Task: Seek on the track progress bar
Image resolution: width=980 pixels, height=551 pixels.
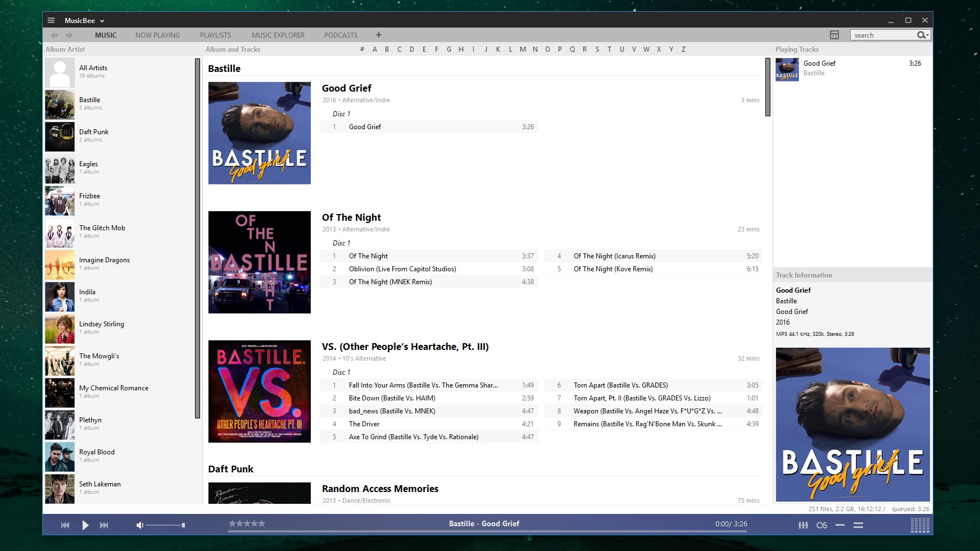Action: (x=488, y=531)
